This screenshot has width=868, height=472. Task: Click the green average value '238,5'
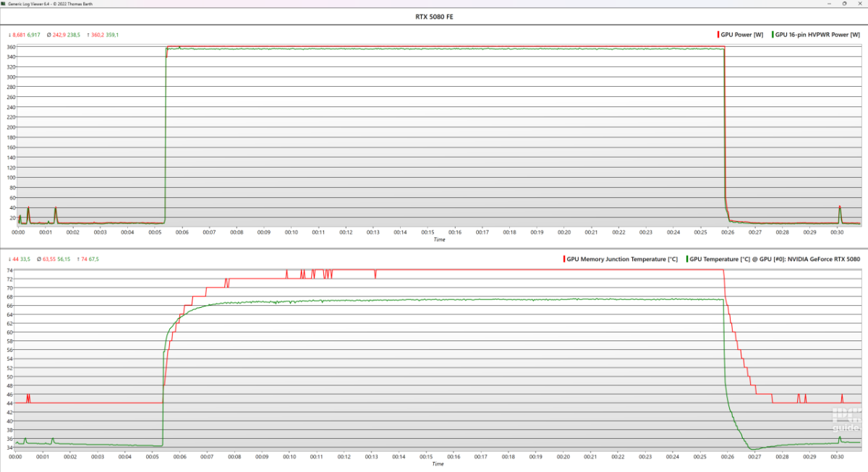(x=75, y=35)
